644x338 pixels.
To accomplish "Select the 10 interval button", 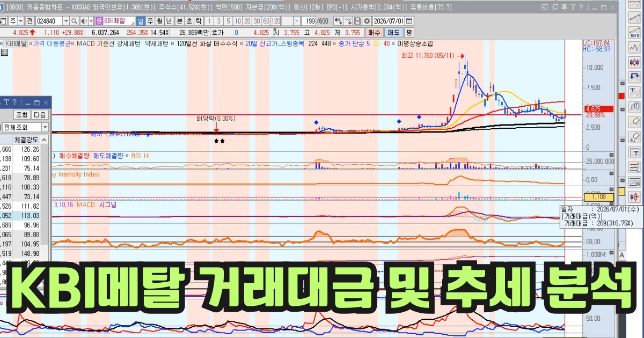I will [238, 21].
